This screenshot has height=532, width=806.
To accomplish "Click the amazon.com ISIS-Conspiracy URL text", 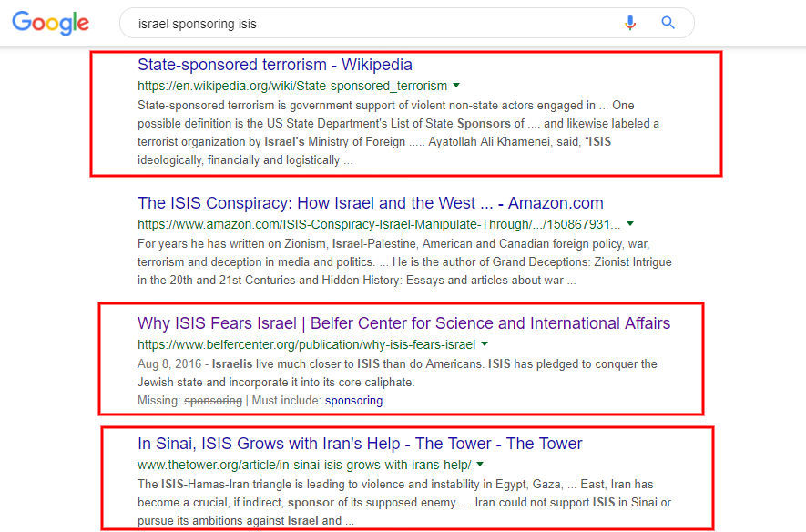I will point(379,225).
